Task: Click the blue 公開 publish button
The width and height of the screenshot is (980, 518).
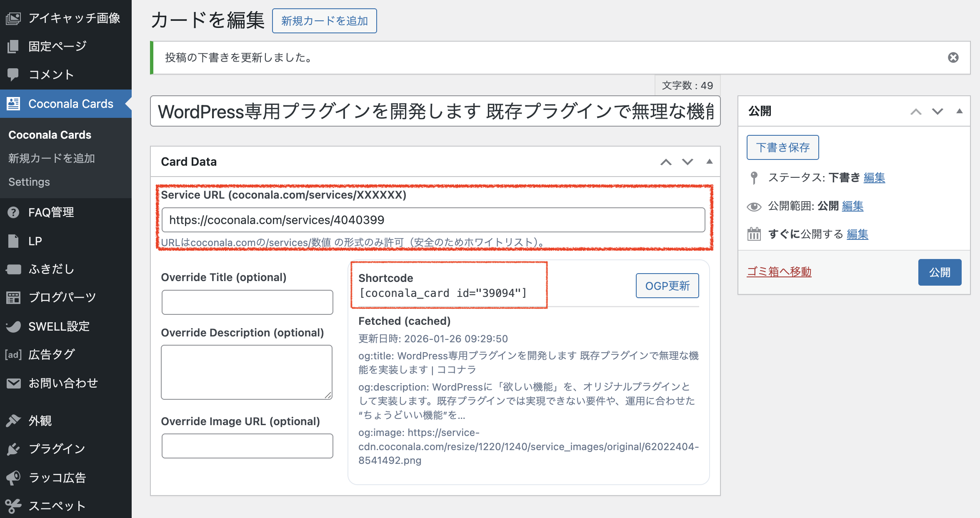Action: click(x=940, y=272)
